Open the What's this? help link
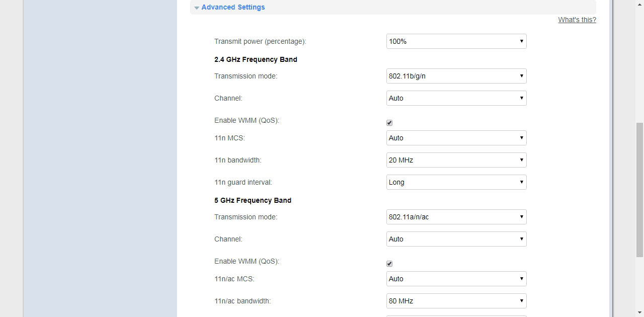 (x=577, y=20)
